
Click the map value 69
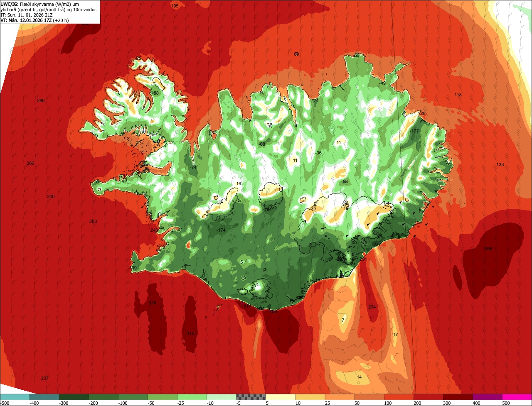pos(296,54)
